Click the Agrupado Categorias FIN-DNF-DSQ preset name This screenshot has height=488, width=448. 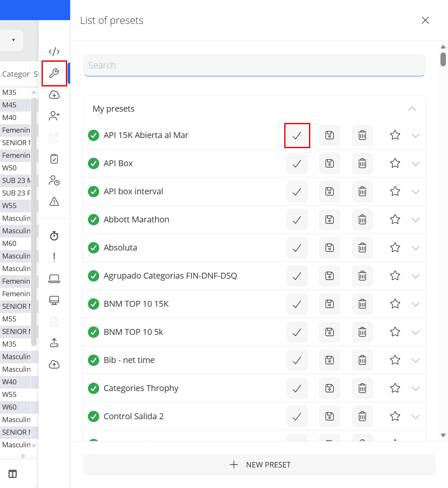pos(170,276)
